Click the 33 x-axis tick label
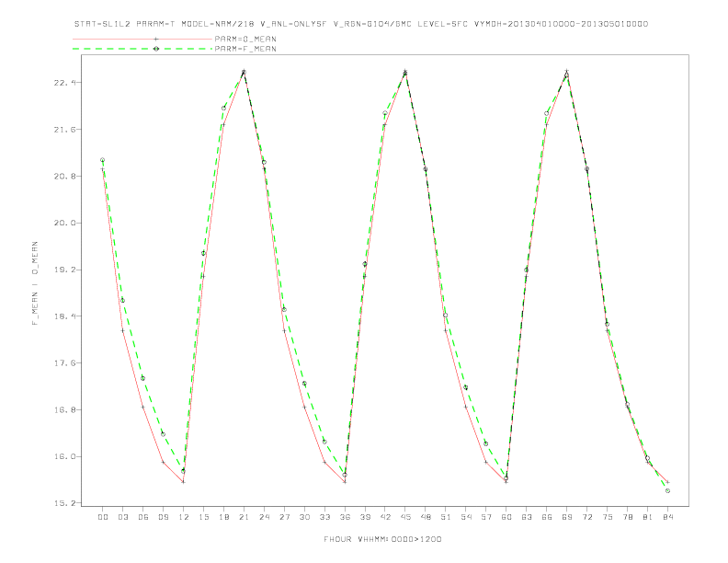 tap(324, 517)
